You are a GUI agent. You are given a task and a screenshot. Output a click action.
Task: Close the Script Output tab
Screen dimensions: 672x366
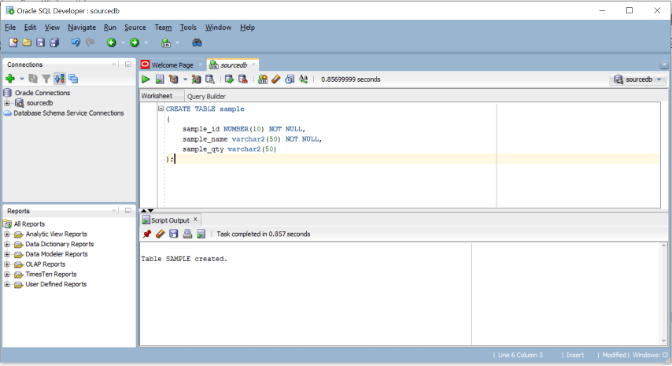click(x=195, y=219)
